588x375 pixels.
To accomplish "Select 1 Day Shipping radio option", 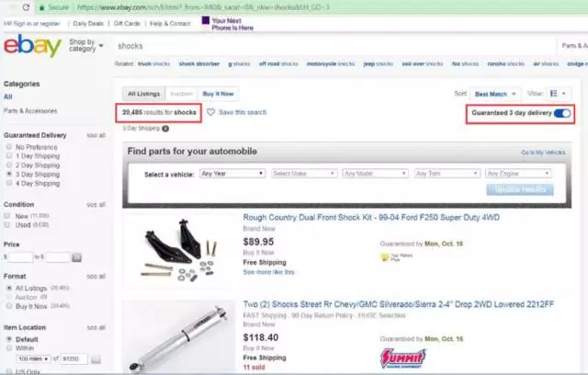I will (9, 155).
